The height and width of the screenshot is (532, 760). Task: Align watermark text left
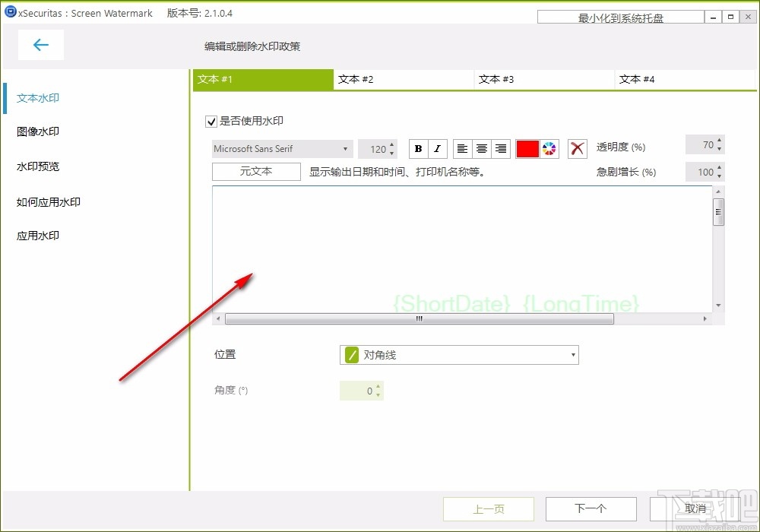point(462,149)
